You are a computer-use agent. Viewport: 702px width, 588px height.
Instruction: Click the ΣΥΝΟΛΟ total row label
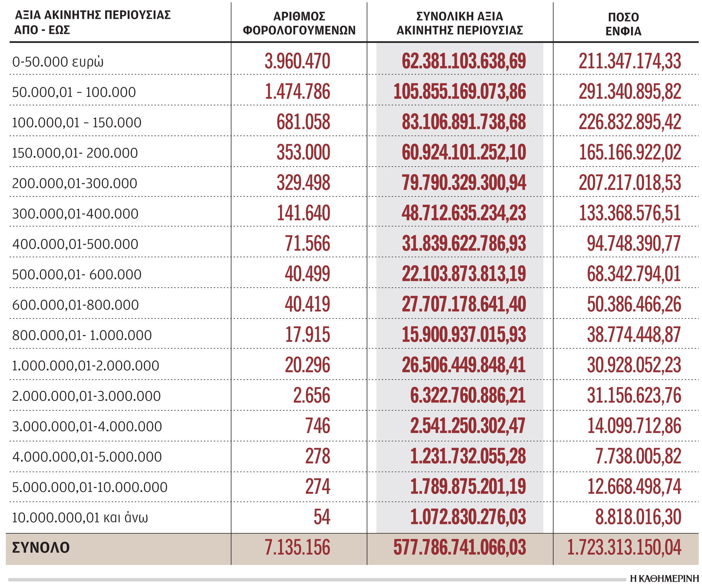41,548
